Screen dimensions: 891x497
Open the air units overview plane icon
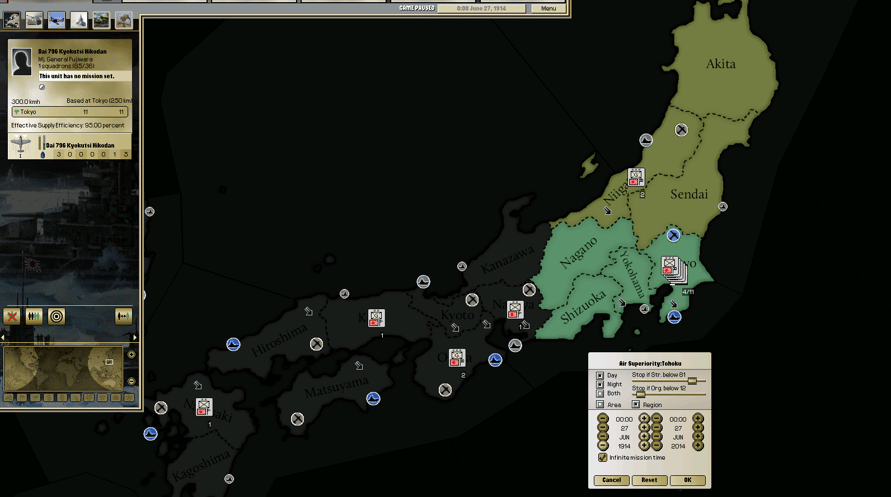click(56, 20)
